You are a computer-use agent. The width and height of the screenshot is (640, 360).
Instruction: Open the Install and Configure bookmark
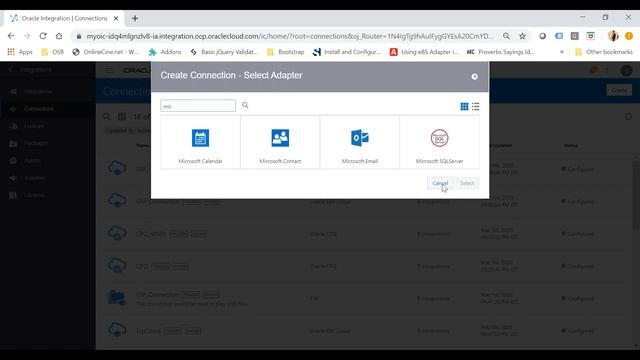347,52
